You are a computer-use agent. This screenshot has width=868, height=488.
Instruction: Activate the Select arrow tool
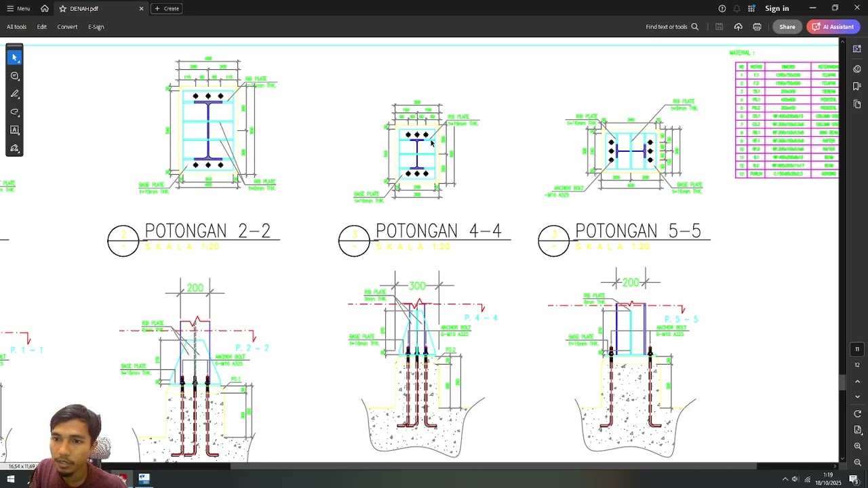[x=14, y=58]
